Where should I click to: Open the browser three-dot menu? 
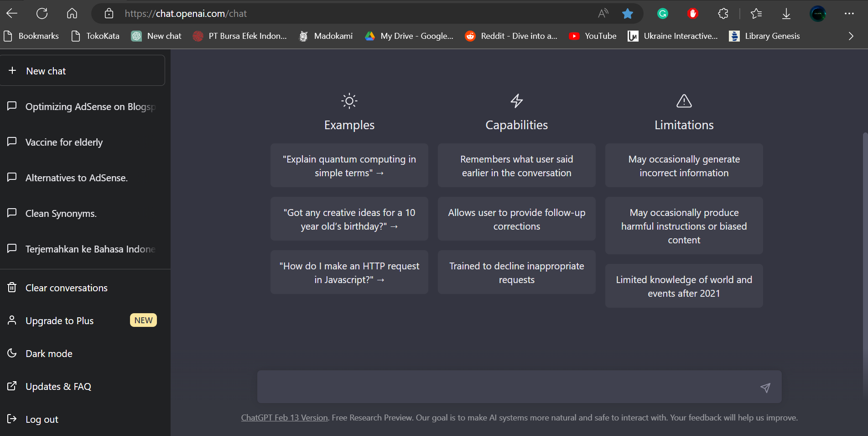tap(849, 13)
